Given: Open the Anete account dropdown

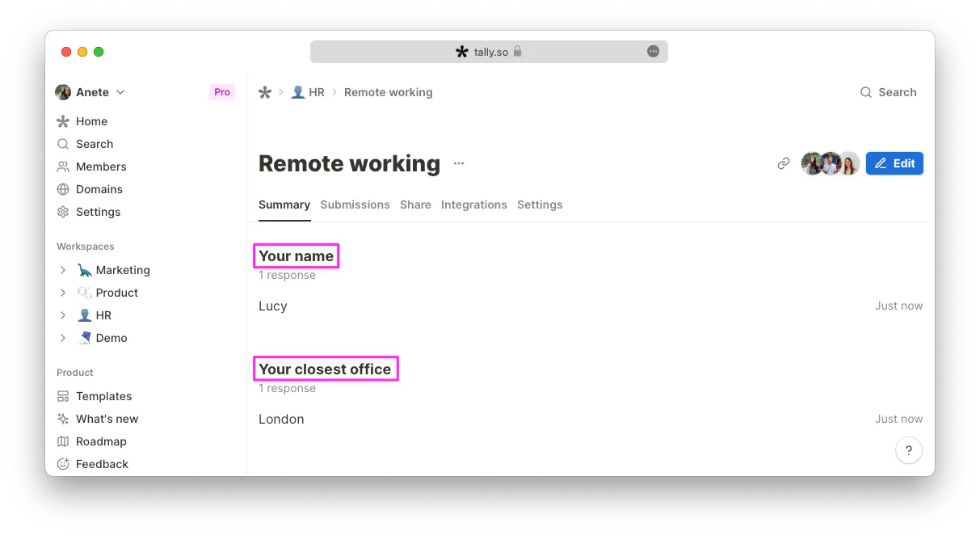Looking at the screenshot, I should click(x=90, y=92).
